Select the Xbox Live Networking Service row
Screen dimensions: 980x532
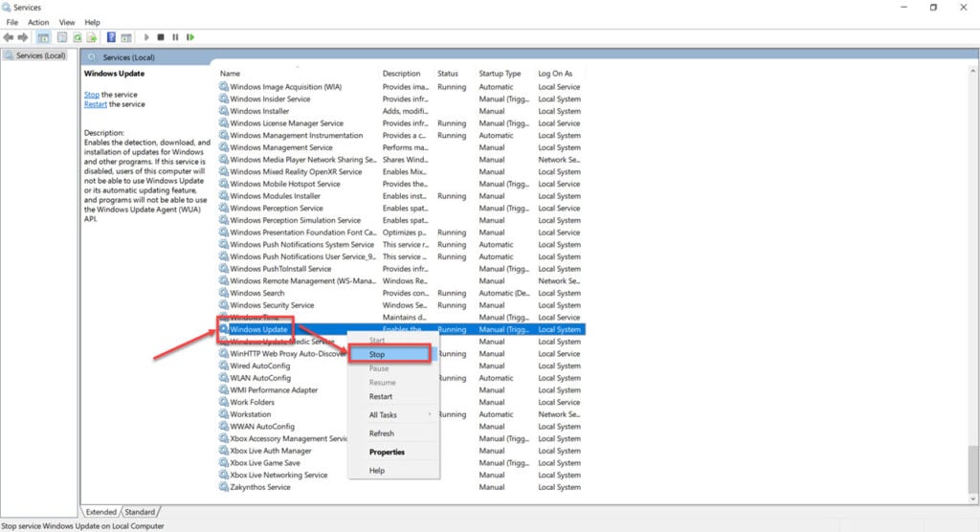click(x=401, y=476)
